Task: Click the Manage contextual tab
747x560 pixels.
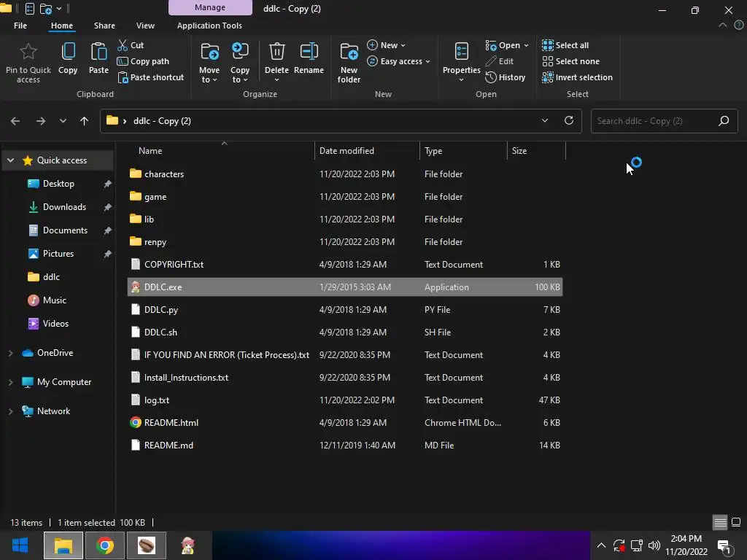Action: point(210,7)
